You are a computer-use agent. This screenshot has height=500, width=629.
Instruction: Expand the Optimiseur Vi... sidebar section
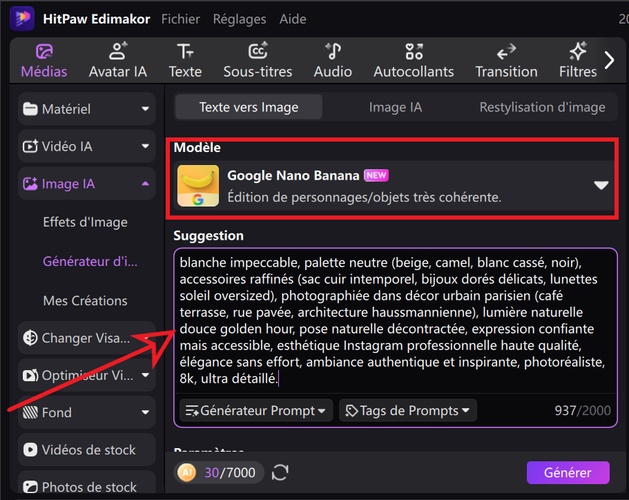pos(87,375)
